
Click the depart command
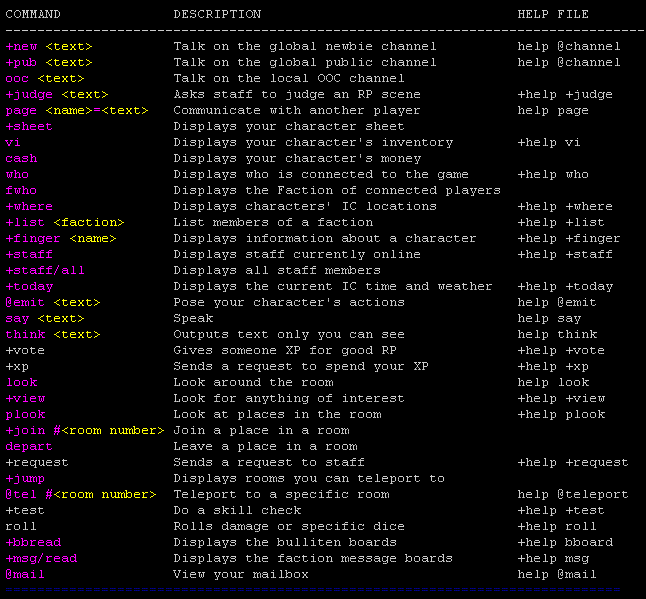(29, 446)
